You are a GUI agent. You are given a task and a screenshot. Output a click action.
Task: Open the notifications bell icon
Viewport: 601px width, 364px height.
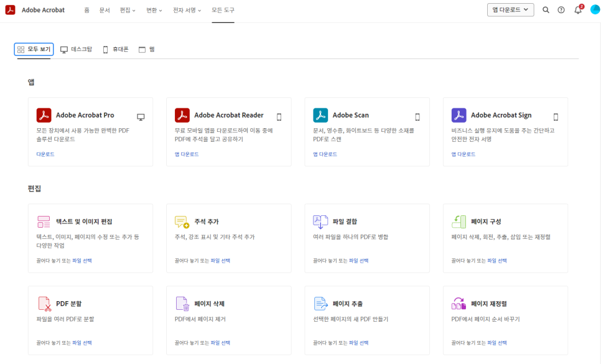tap(578, 10)
